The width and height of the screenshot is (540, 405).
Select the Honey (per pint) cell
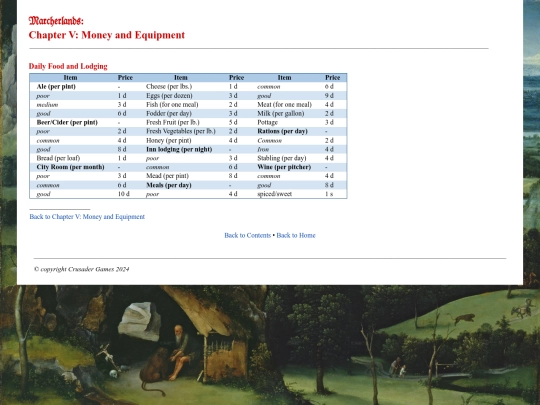[x=168, y=140]
